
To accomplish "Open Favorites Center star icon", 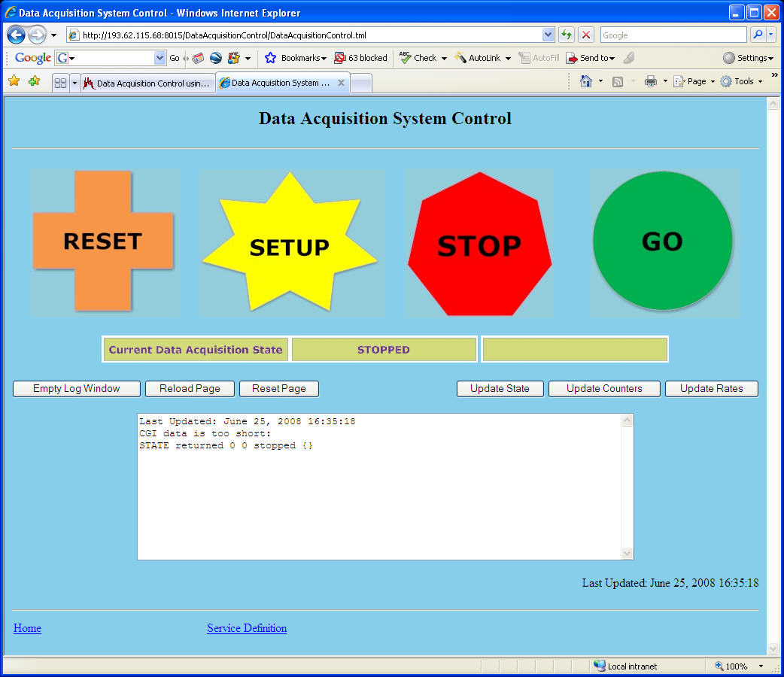I will (x=14, y=81).
